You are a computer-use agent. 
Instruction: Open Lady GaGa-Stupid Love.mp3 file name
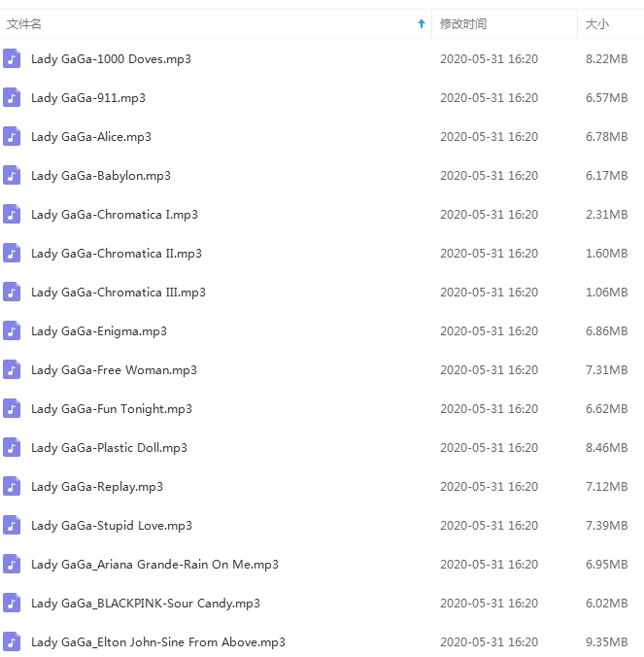(x=112, y=526)
